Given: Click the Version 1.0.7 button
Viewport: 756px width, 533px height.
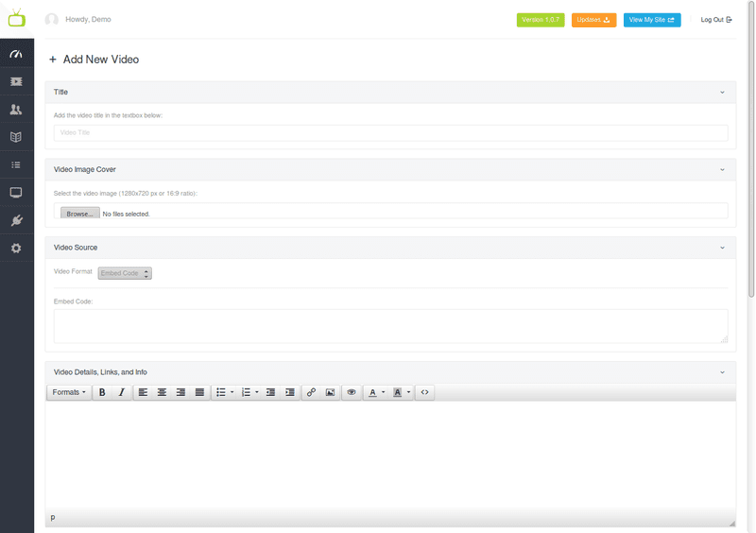Looking at the screenshot, I should tap(541, 20).
